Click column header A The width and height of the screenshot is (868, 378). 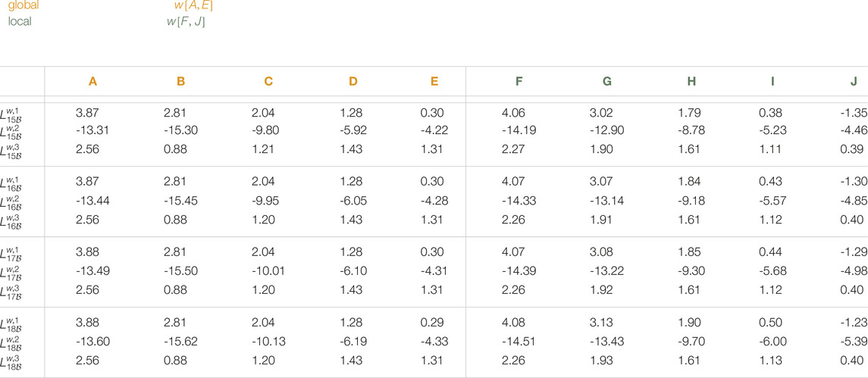93,81
